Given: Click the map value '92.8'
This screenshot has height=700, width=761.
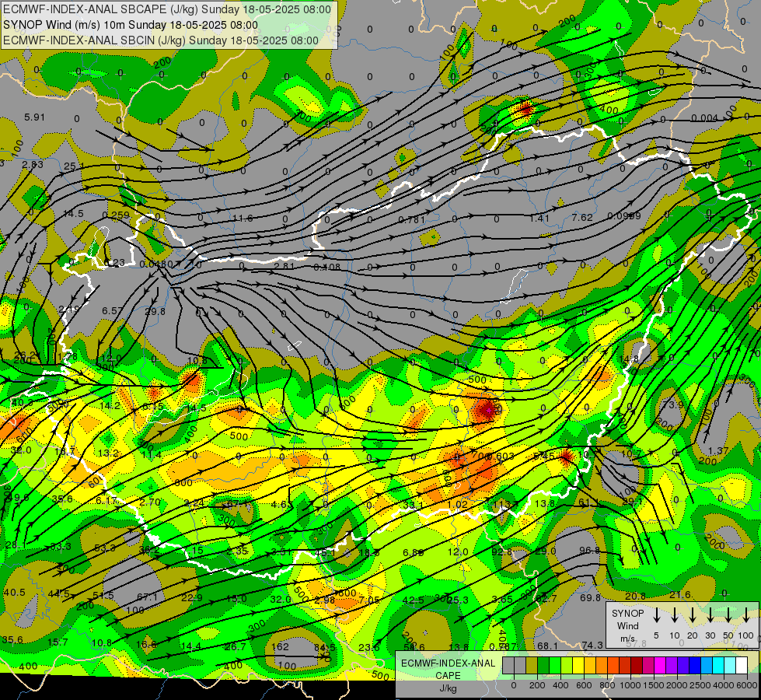Looking at the screenshot, I should coord(502,551).
